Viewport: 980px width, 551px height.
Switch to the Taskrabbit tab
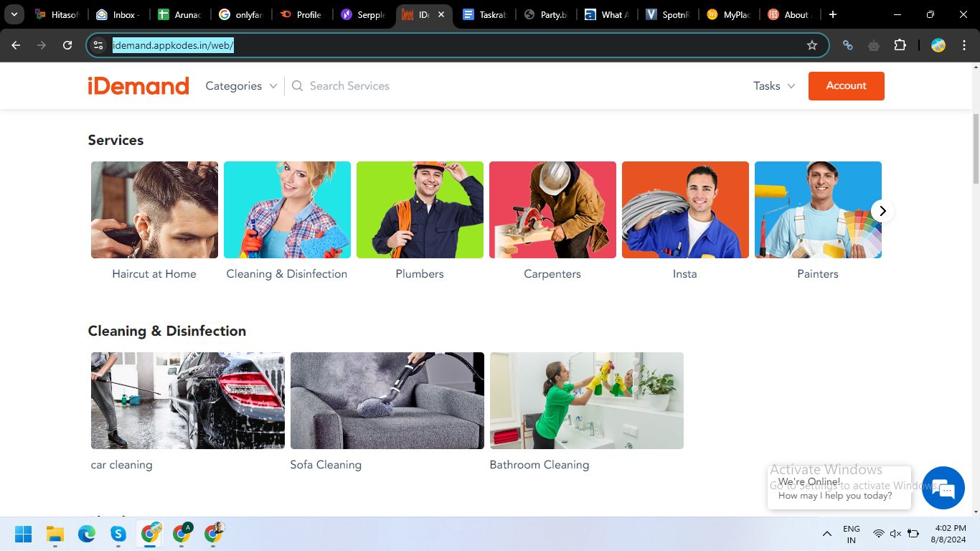click(x=486, y=14)
